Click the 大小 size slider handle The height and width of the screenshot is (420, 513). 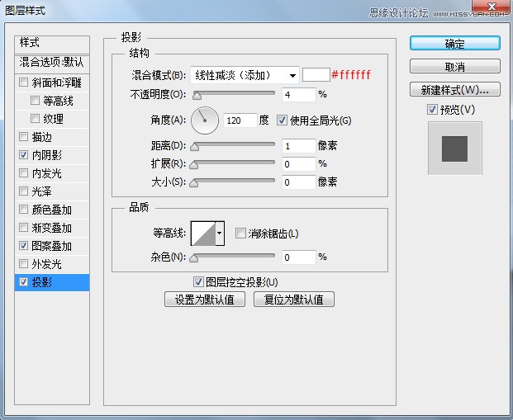pos(193,183)
